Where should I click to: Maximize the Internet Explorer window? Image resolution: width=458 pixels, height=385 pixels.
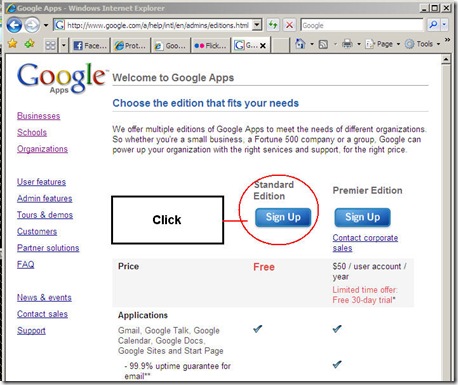pos(435,8)
